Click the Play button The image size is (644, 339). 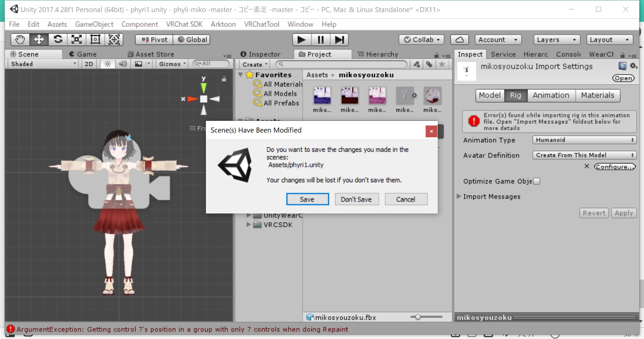point(302,40)
